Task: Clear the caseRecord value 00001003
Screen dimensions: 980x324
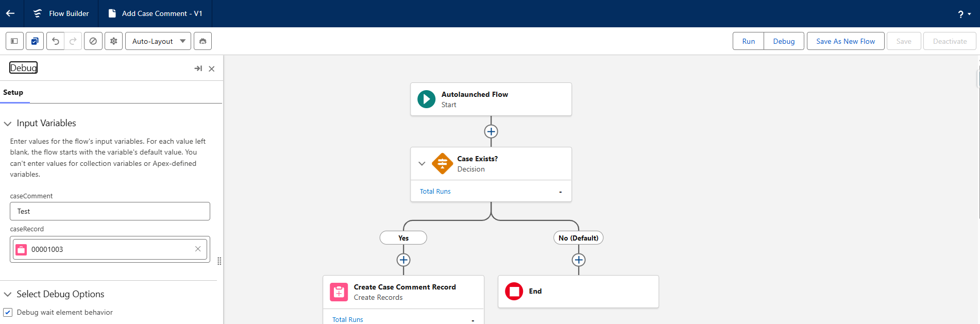Action: coord(198,249)
